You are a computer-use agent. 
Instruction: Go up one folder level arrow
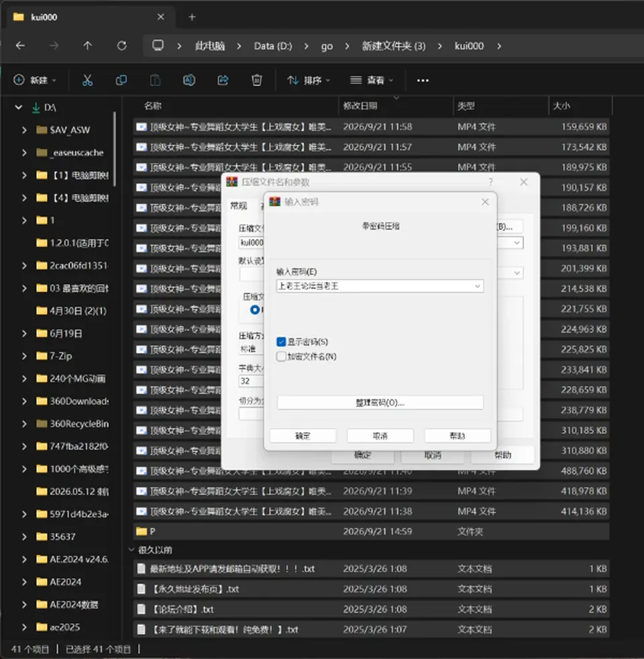[x=87, y=46]
